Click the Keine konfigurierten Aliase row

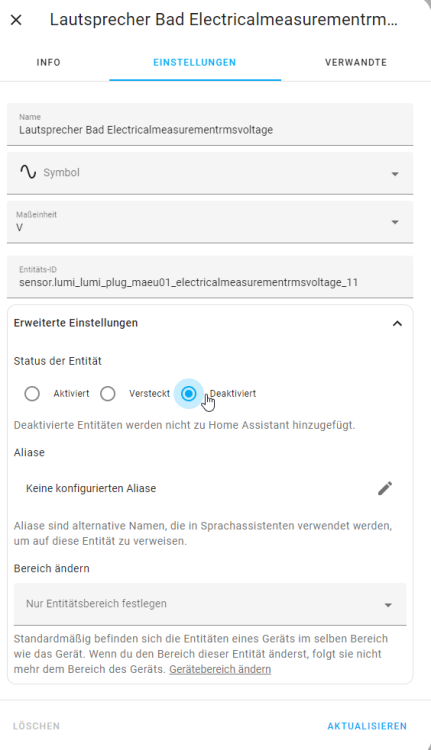pos(210,488)
